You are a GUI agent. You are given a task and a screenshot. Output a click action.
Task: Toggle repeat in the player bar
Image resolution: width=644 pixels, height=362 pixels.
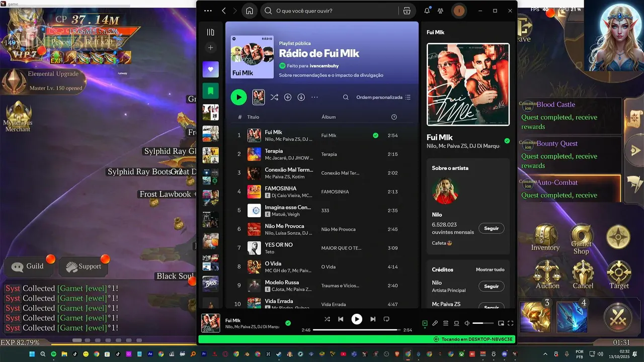coord(386,319)
